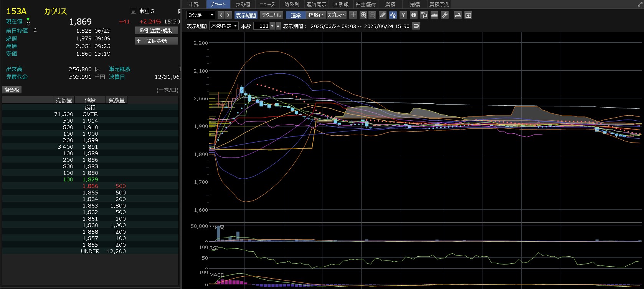
Task: Switch to the 歩み値 tab
Action: pos(243,4)
